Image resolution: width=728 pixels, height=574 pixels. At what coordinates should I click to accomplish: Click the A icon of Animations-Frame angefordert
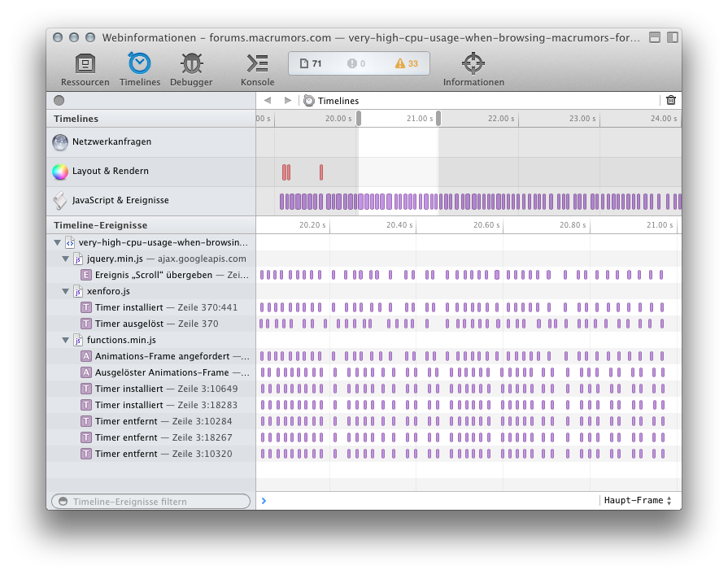tap(86, 356)
